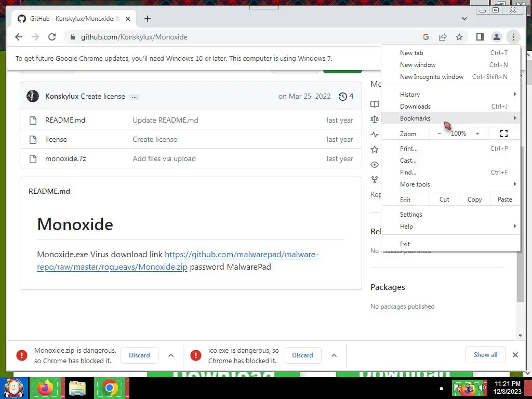Open the 'Add files via upload' commit

[x=164, y=158]
